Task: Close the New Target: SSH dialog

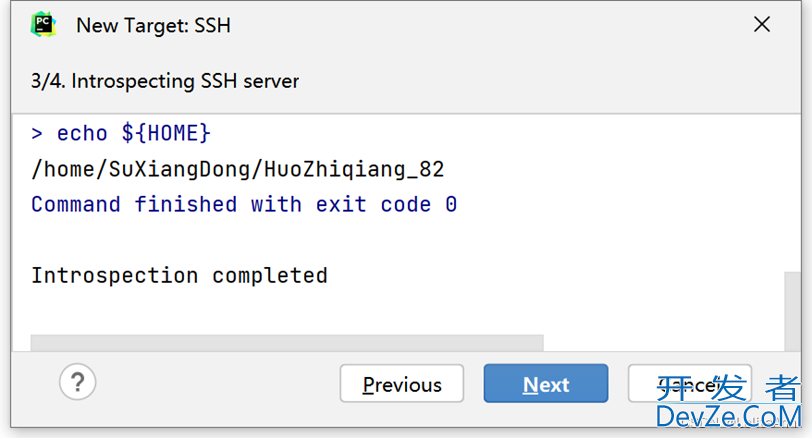Action: 762,24
